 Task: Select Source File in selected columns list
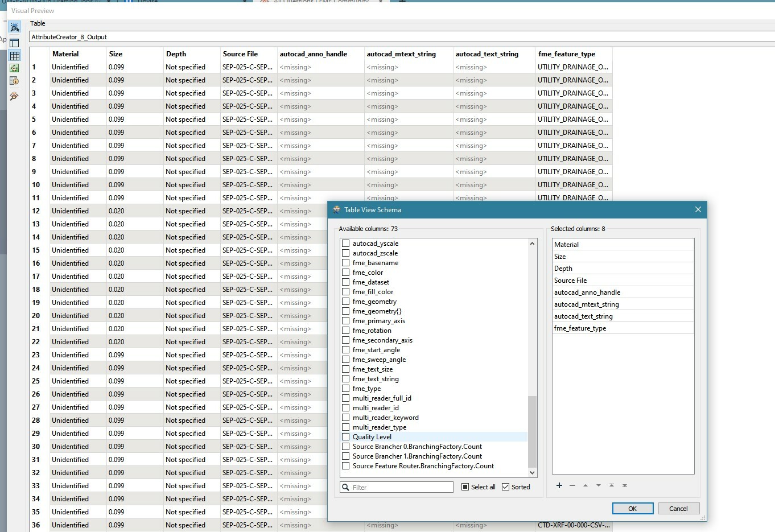623,280
